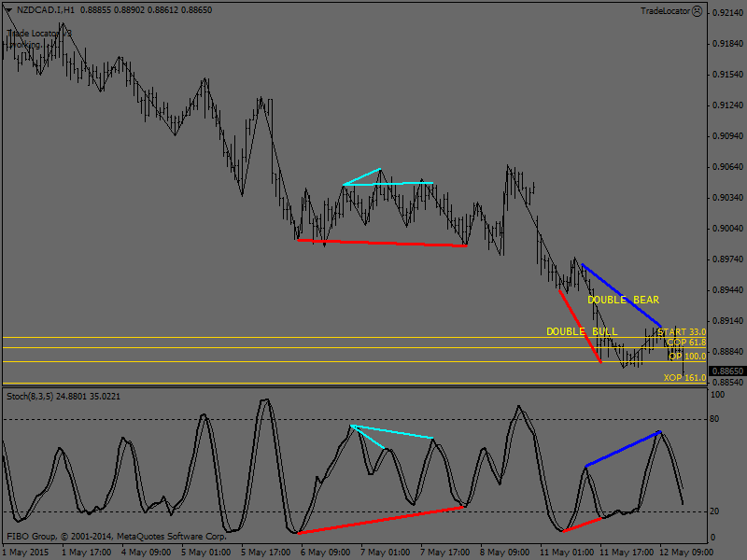747x560 pixels.
Task: Click the 0.90040 price axis label
Action: [x=726, y=229]
